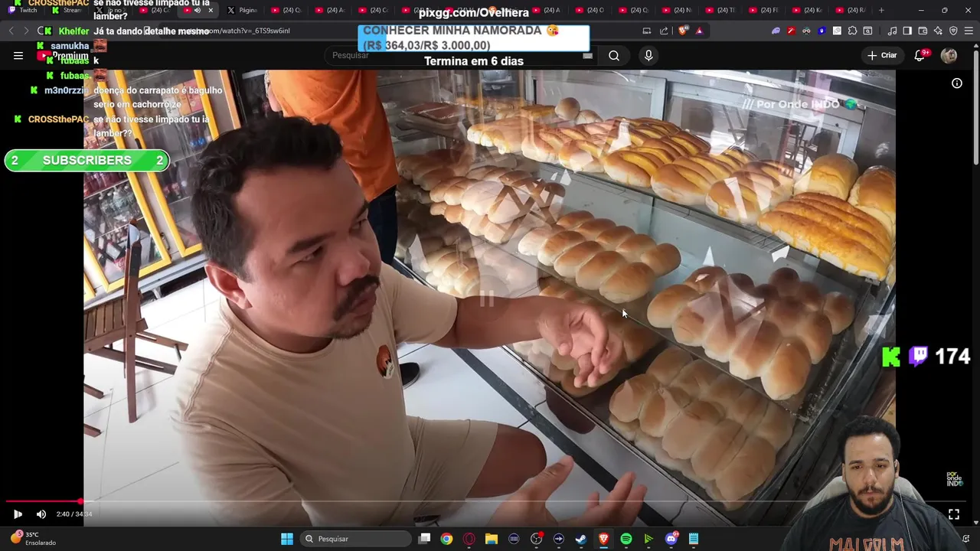Open Task View on the taskbar
This screenshot has width=980, height=551.
(x=424, y=539)
